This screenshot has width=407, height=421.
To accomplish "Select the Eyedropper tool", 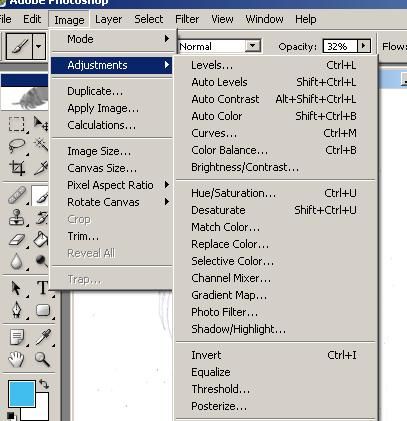I will 43,337.
